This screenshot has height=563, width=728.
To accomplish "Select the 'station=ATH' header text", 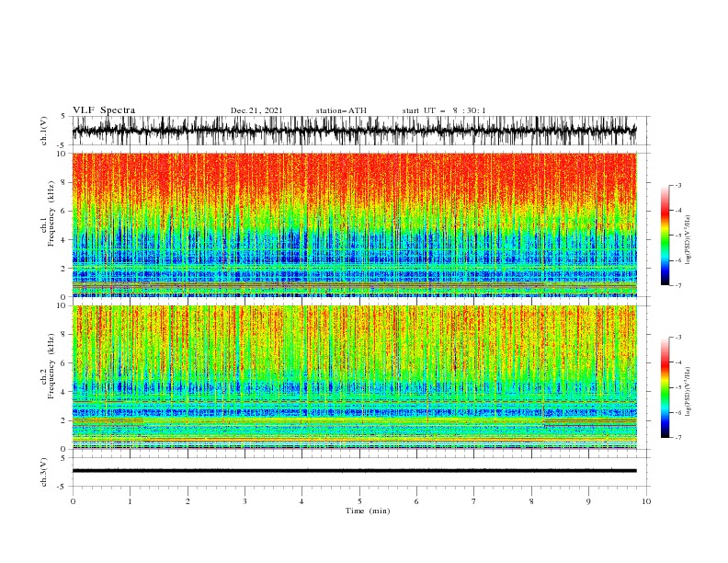I will [x=341, y=110].
